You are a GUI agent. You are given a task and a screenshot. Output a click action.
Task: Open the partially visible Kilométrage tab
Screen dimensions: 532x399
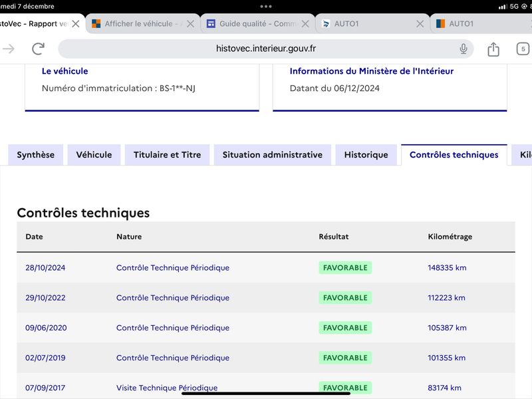click(523, 155)
